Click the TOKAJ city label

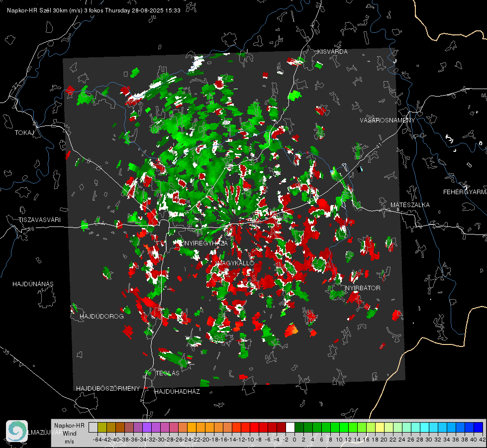tap(24, 133)
